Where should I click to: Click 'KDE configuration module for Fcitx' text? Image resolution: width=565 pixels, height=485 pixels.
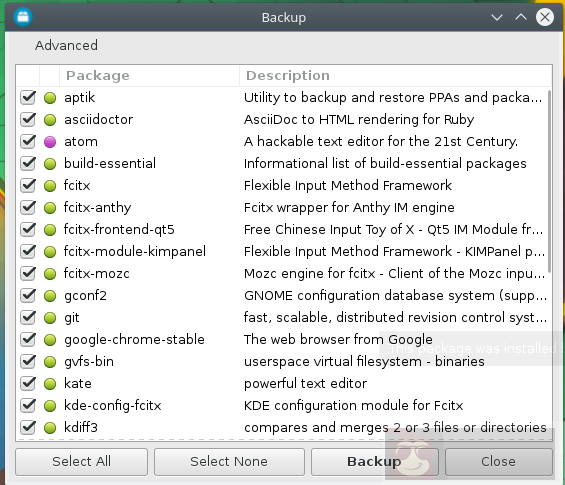(x=353, y=406)
